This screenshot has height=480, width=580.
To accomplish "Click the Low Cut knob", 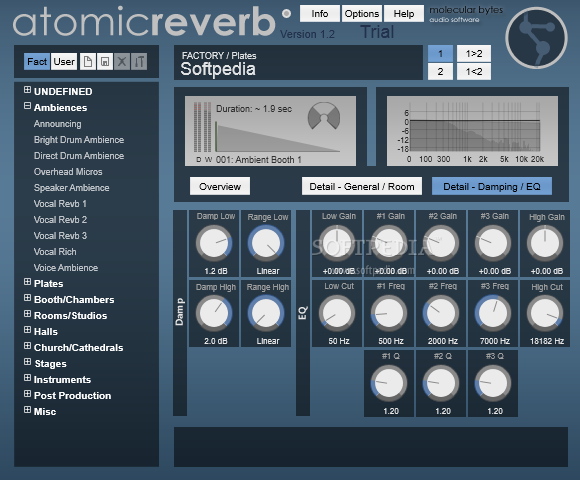I will click(x=337, y=313).
